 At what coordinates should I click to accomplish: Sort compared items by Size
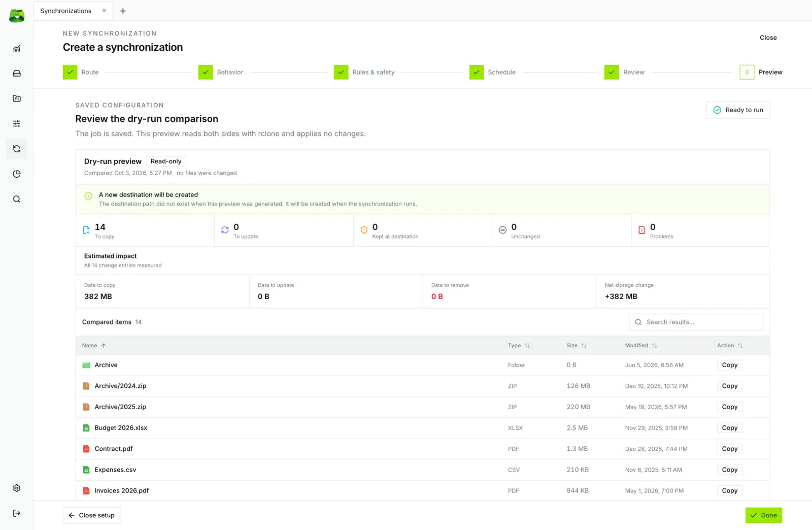(577, 346)
